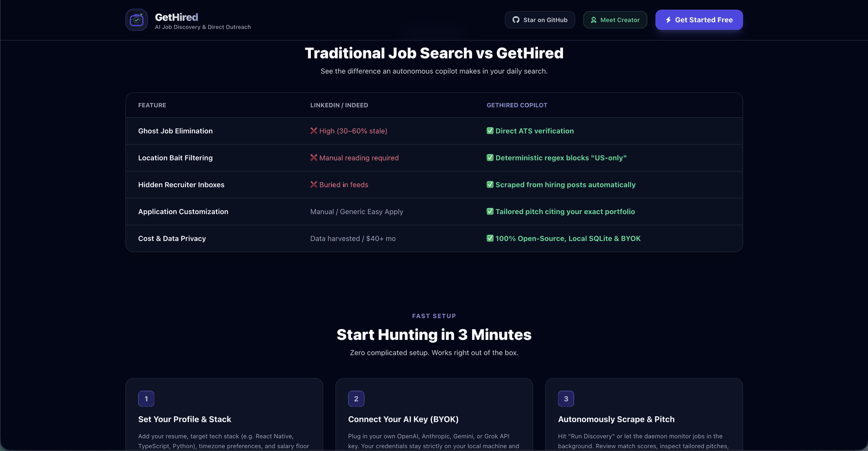
Task: Click red X beside High (30–60% stale)
Action: click(x=314, y=131)
